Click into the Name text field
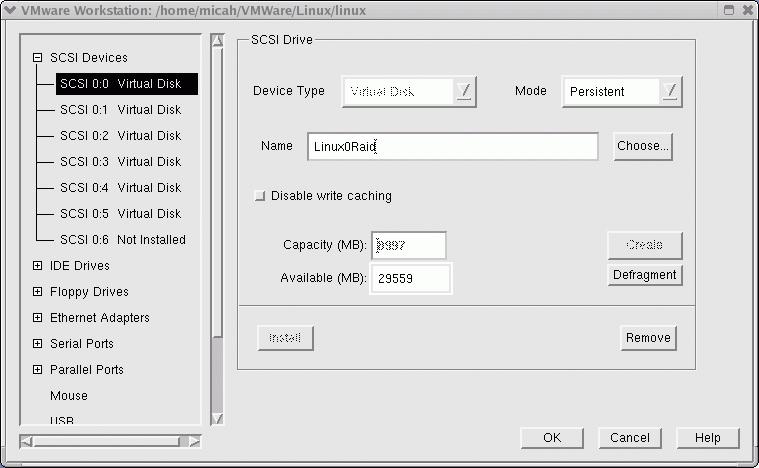Image resolution: width=759 pixels, height=468 pixels. [452, 147]
